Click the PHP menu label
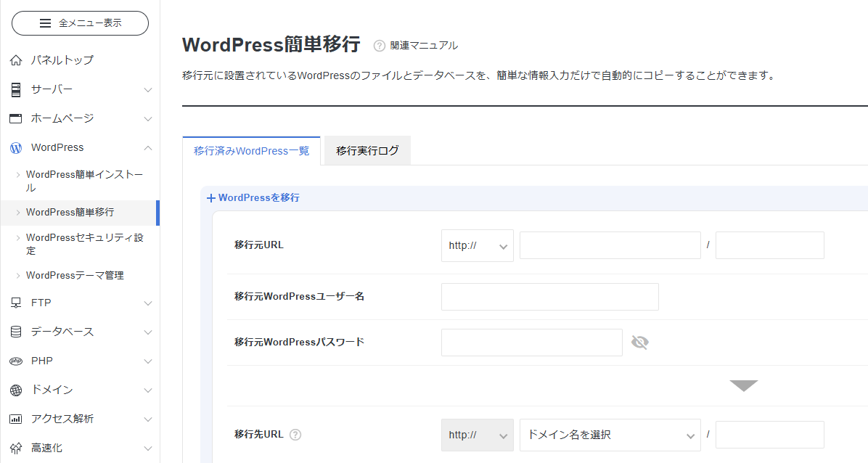 click(42, 361)
